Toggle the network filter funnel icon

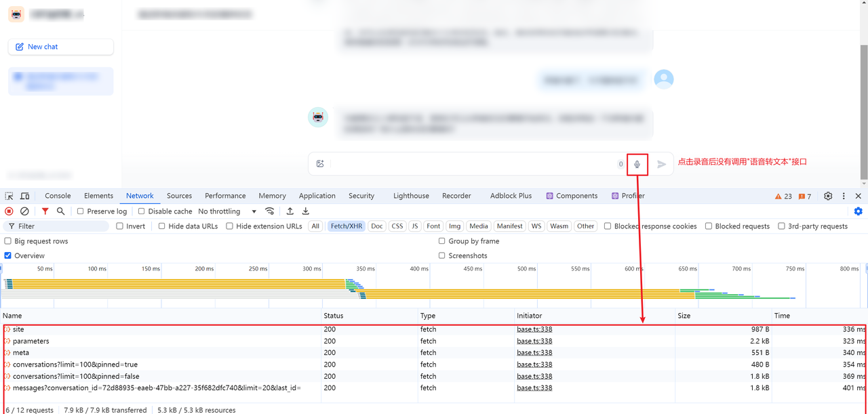tap(45, 211)
